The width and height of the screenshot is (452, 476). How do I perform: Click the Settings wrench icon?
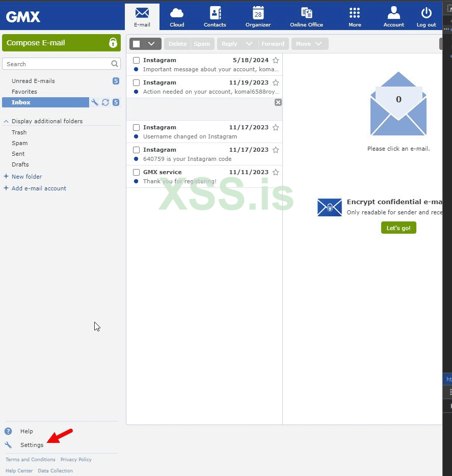[8, 445]
